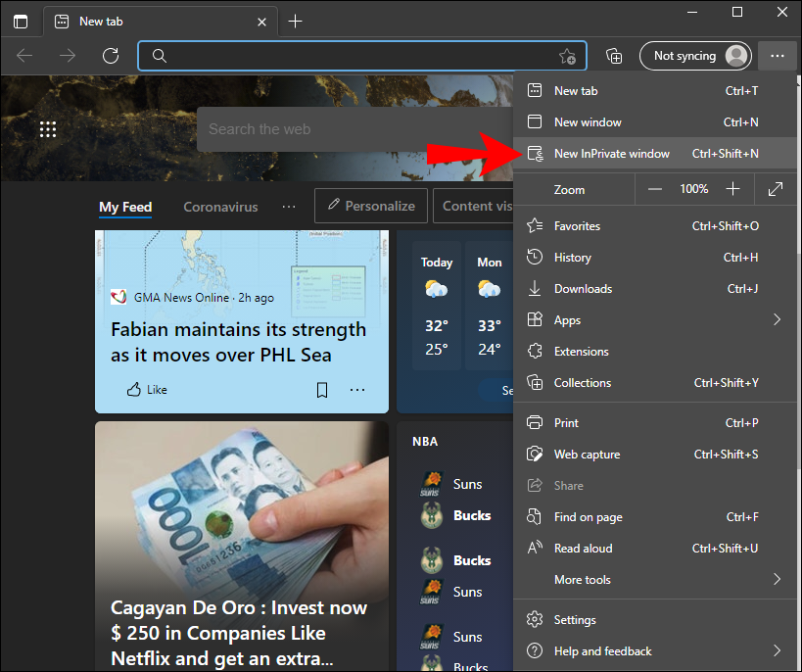Decrease zoom with the minus button
802x672 pixels.
(x=655, y=189)
